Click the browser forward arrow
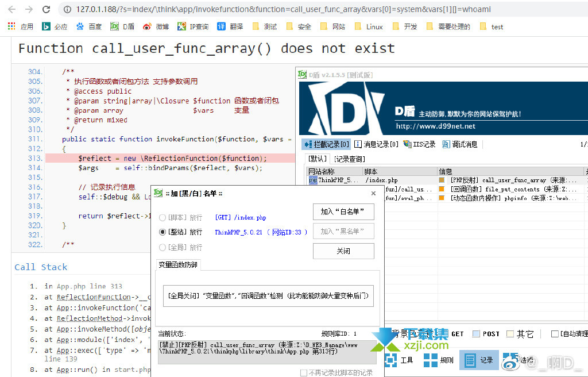Viewport: 588px width, 377px height. (29, 9)
